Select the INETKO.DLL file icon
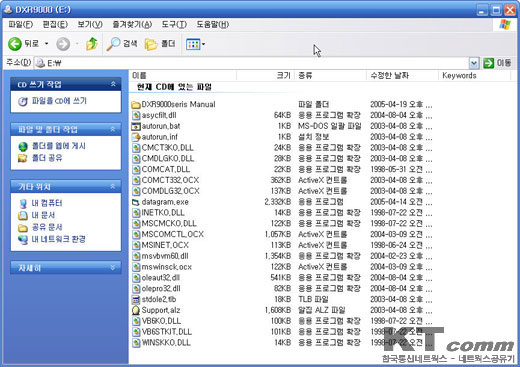 136,213
